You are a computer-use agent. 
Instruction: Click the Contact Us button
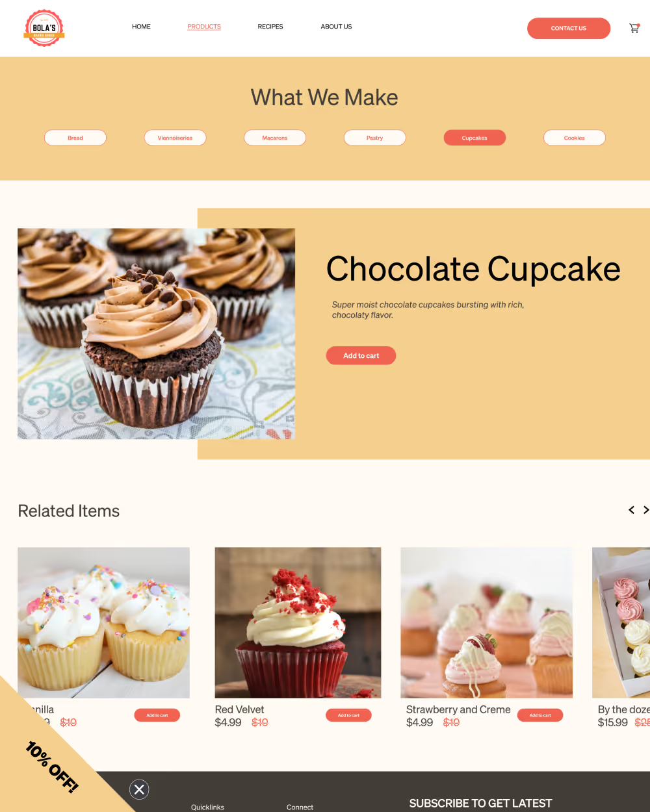569,28
